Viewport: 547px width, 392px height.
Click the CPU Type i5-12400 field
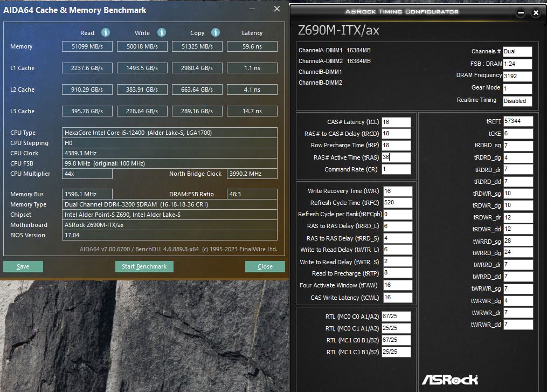click(170, 133)
